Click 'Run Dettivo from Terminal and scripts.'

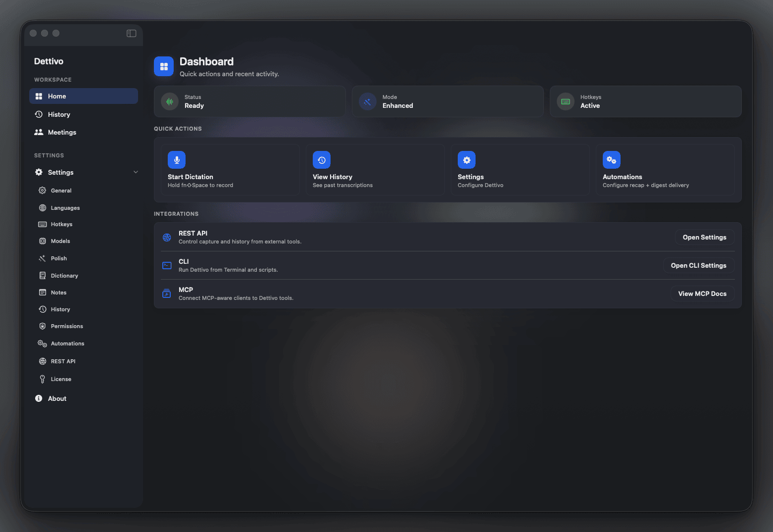(228, 270)
